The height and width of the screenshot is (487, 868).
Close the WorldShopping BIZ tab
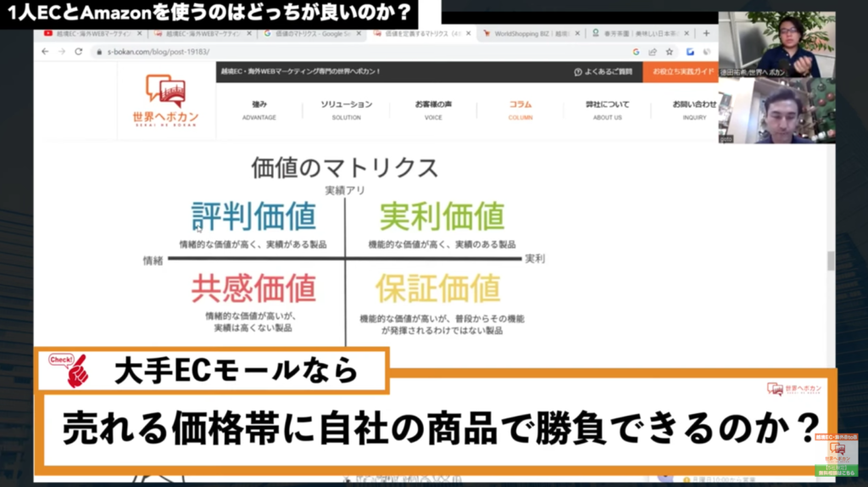click(577, 34)
